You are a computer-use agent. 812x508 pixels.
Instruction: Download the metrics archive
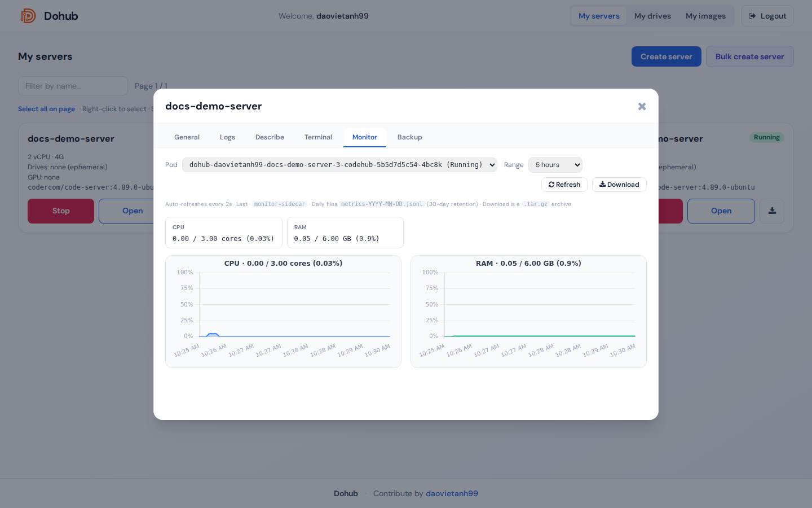(x=619, y=185)
